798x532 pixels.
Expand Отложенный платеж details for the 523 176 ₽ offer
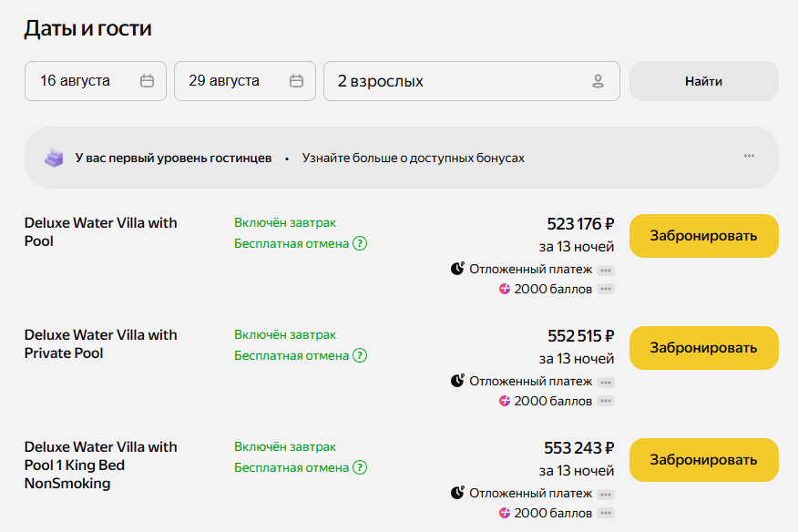(606, 271)
